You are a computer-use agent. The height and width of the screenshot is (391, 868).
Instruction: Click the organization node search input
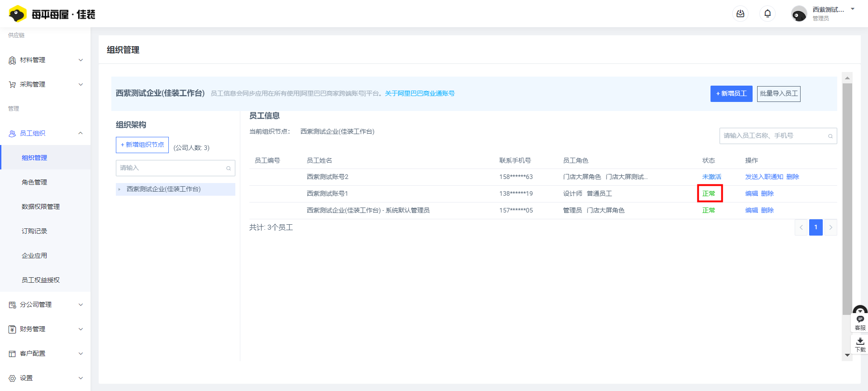tap(176, 168)
